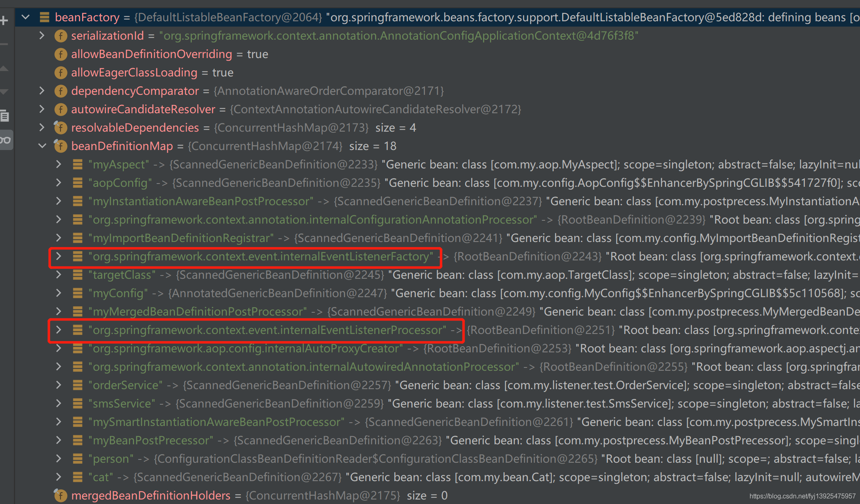Select the beanFactory variable name

[x=87, y=18]
